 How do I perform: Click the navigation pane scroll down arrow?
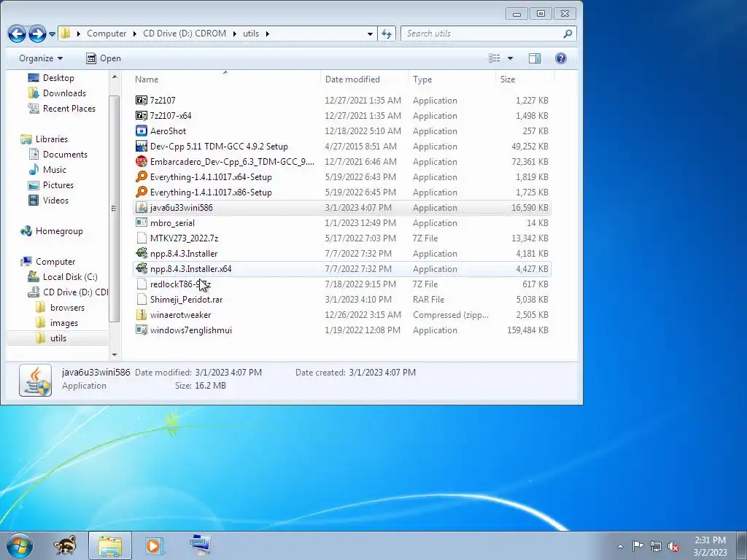pos(115,354)
